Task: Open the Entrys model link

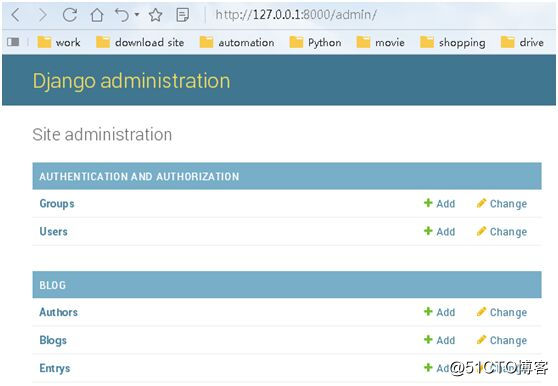Action: click(55, 368)
